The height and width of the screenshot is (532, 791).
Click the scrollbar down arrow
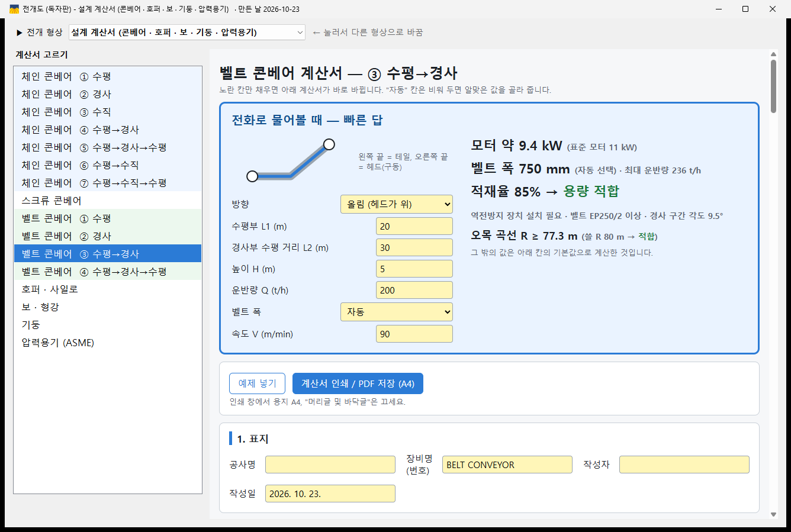(773, 515)
